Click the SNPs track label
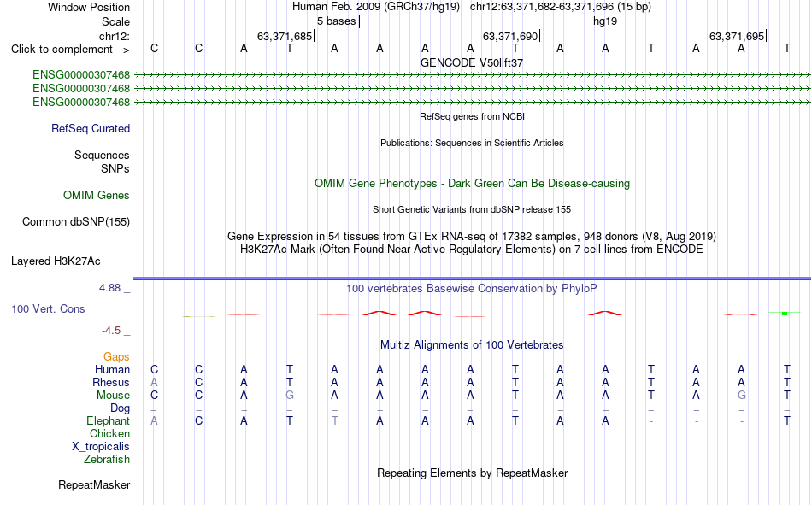This screenshot has width=812, height=505. tap(115, 169)
